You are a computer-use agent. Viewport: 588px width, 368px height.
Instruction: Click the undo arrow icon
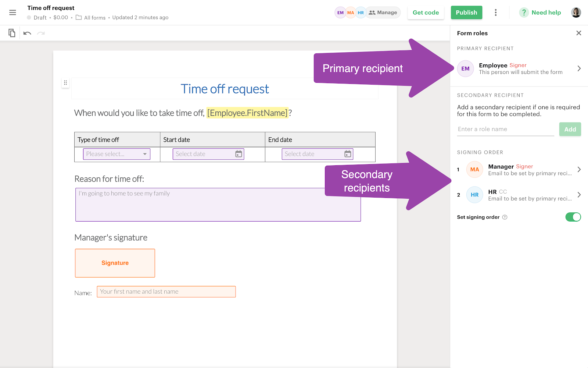26,33
